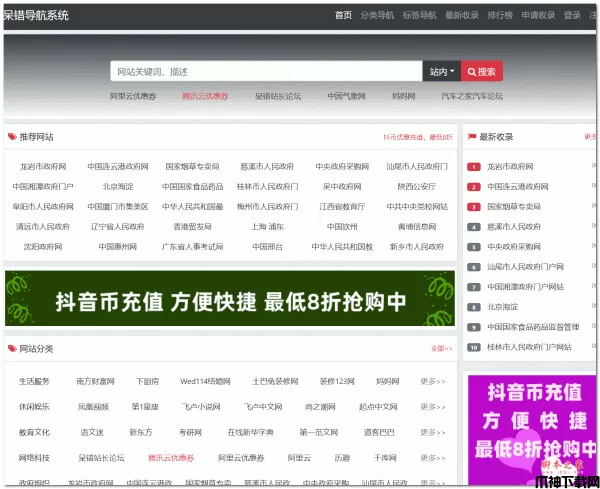Open the 阿里云优惠券 hot link under search

pos(133,96)
